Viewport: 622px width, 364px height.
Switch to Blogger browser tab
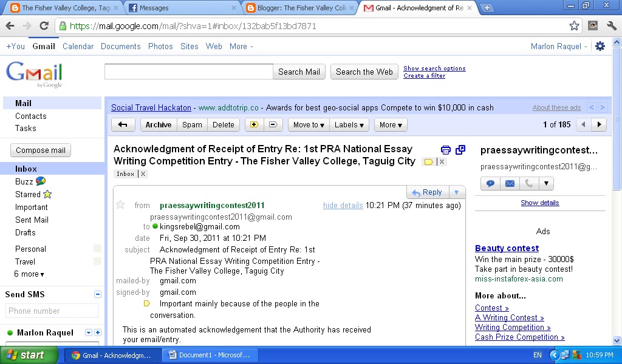tap(299, 8)
